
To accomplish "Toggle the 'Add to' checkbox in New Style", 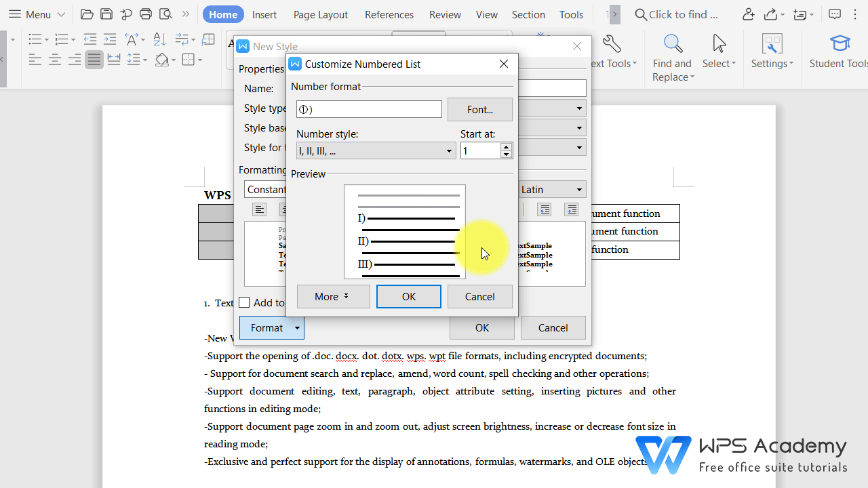I will point(245,302).
